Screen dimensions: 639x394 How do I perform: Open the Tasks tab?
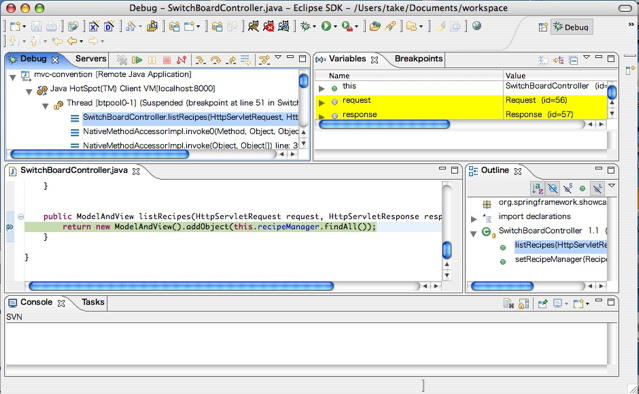coord(93,302)
